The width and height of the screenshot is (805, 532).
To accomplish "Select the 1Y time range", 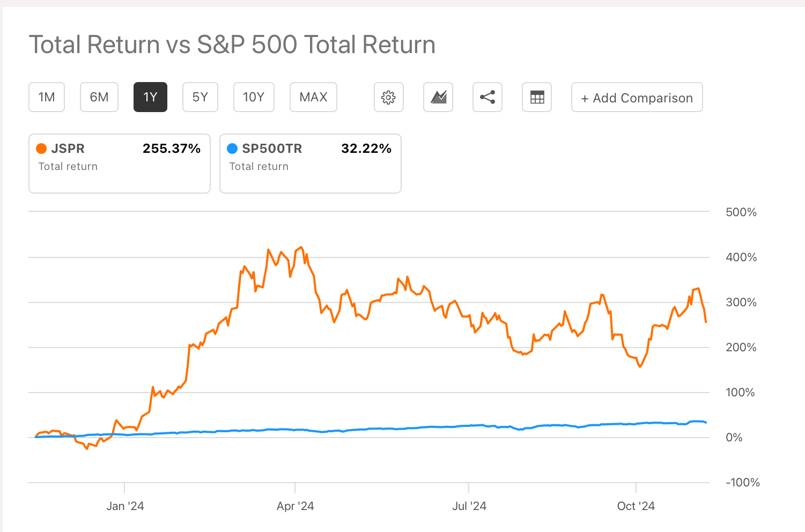I will point(150,97).
